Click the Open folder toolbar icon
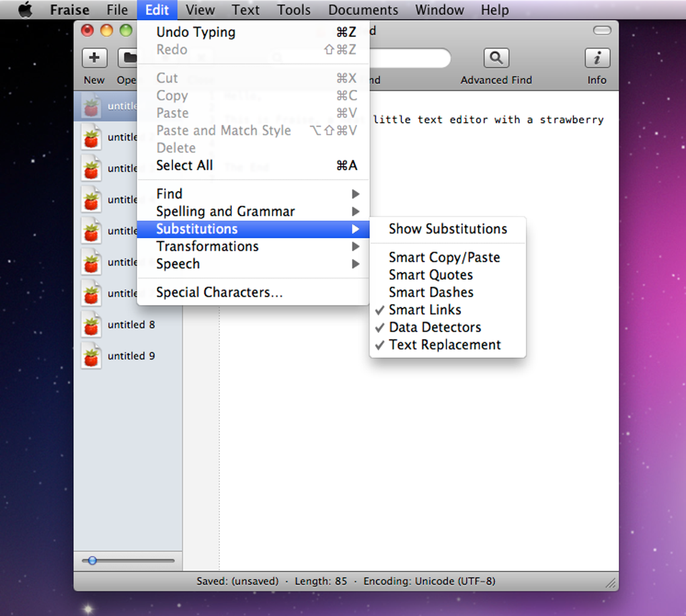 127,58
